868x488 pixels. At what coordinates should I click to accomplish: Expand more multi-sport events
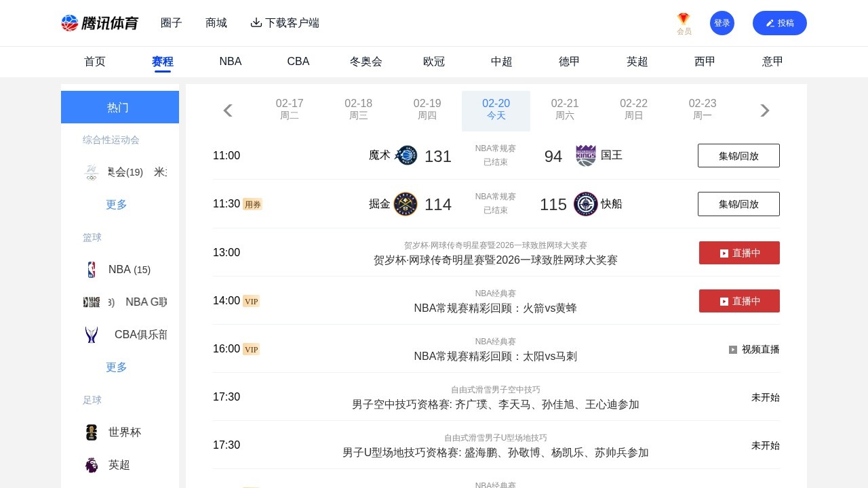[x=117, y=205]
